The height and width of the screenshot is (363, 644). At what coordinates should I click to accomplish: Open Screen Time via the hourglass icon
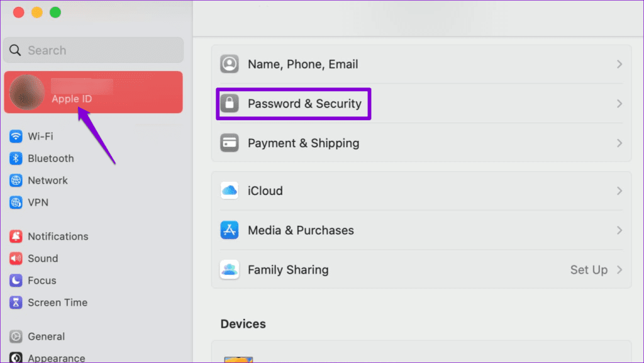tap(16, 302)
